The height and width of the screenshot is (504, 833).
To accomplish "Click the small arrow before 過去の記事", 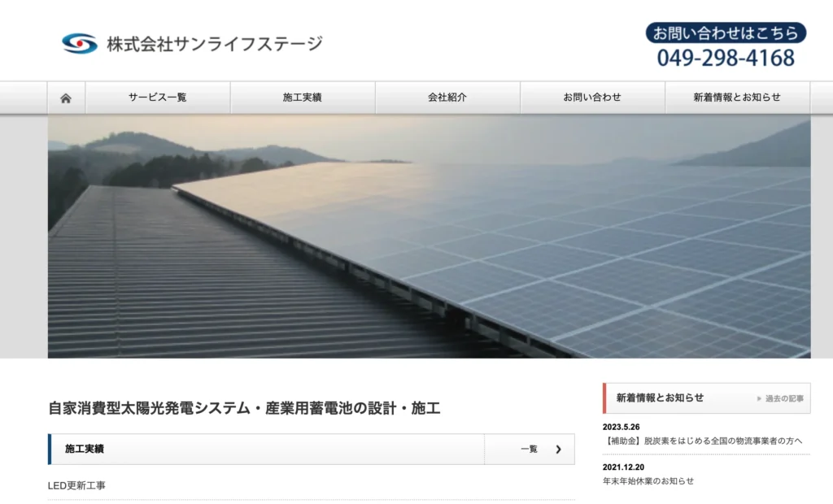I will click(759, 398).
